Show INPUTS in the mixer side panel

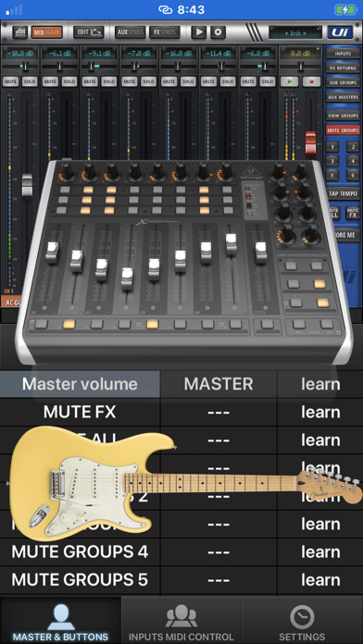point(343,54)
